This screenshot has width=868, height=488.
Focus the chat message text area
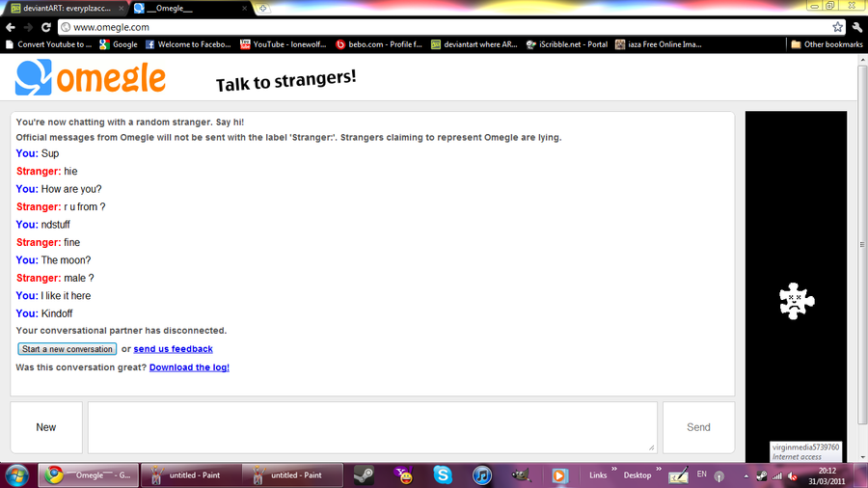pos(372,427)
